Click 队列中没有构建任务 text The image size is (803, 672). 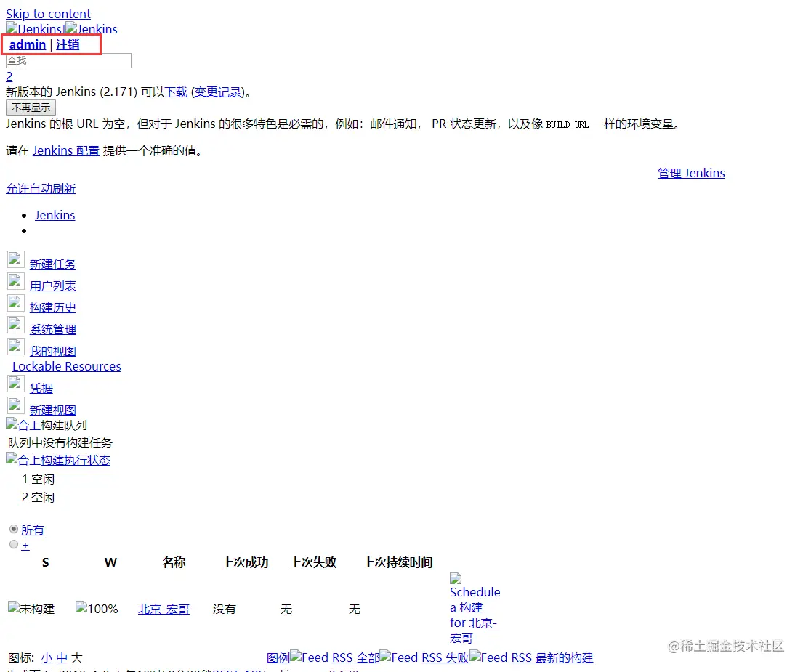(60, 442)
